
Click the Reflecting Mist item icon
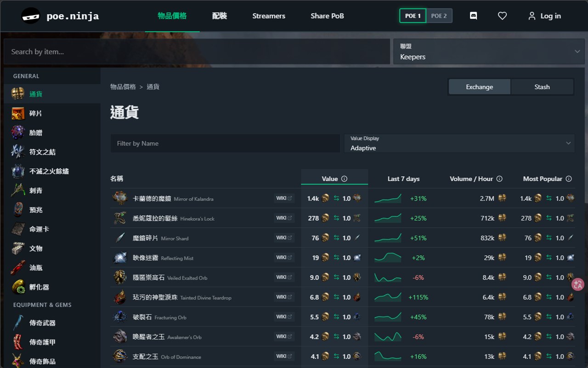(x=120, y=258)
